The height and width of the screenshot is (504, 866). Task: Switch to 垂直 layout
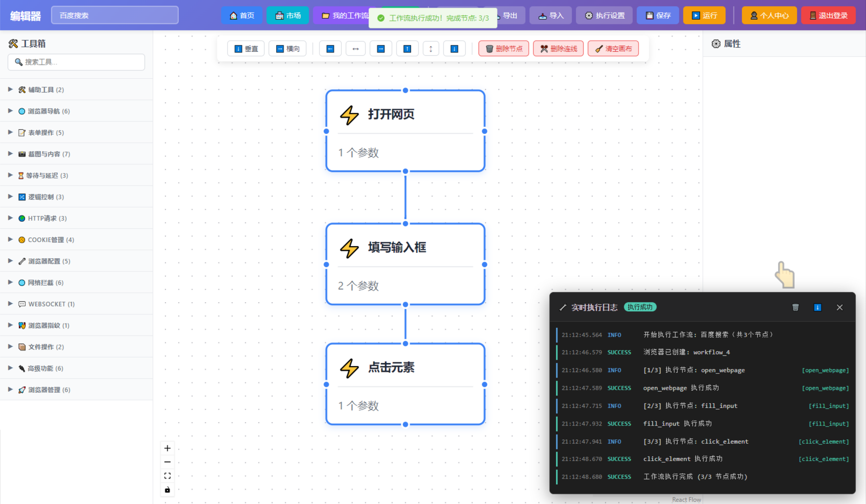point(246,49)
